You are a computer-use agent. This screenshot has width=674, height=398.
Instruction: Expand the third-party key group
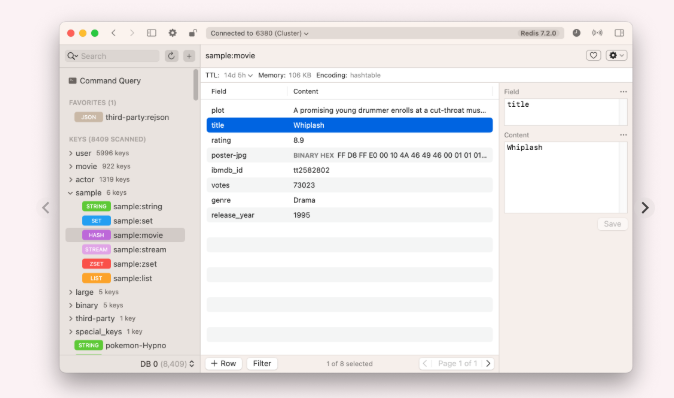coord(70,319)
